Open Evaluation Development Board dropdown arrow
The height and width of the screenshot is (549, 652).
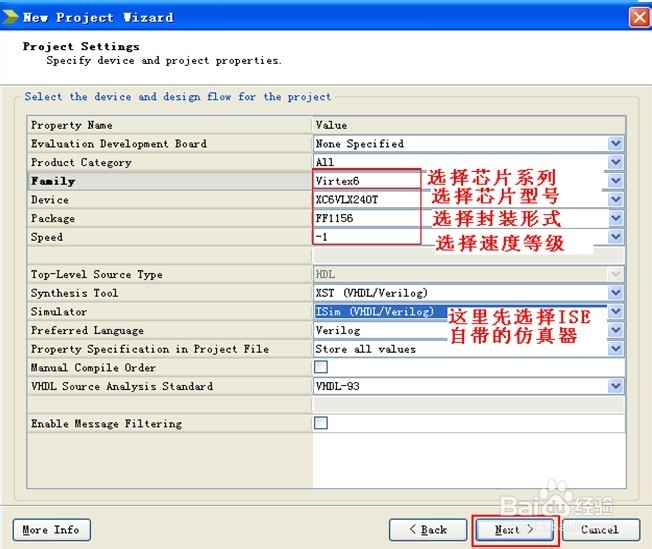[615, 143]
